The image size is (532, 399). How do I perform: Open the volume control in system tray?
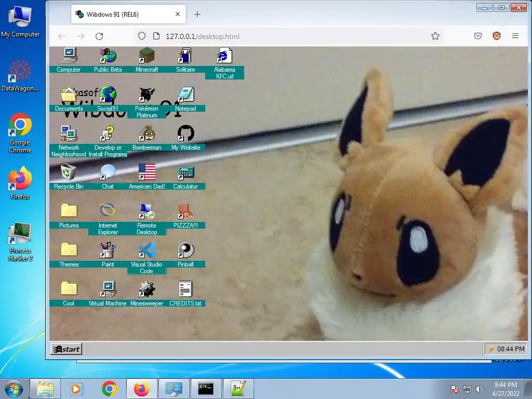tap(479, 389)
